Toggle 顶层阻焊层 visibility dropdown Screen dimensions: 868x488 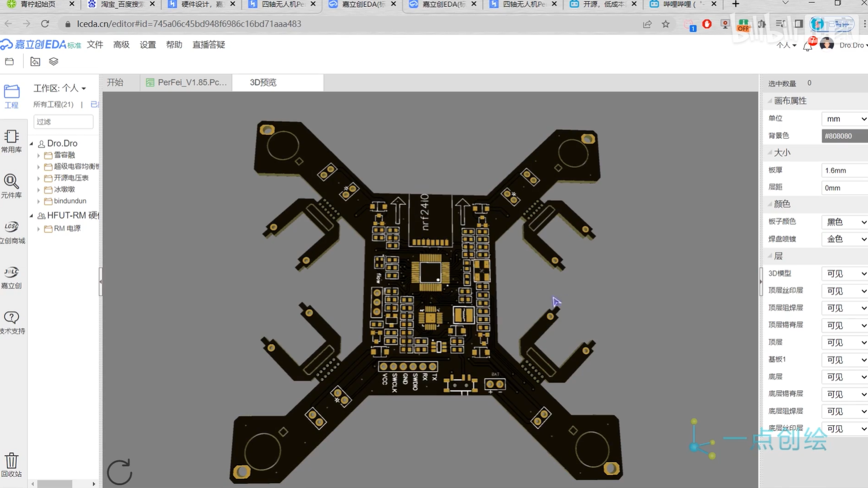pos(844,308)
